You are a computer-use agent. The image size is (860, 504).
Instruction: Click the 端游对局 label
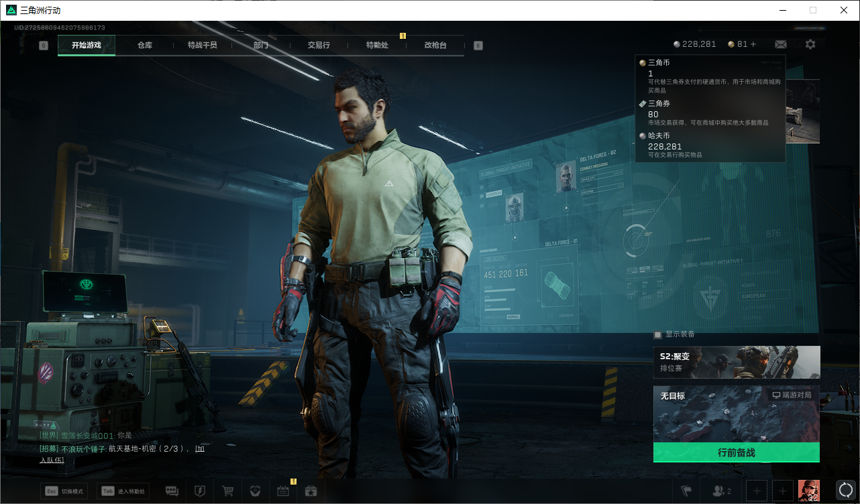(x=792, y=395)
